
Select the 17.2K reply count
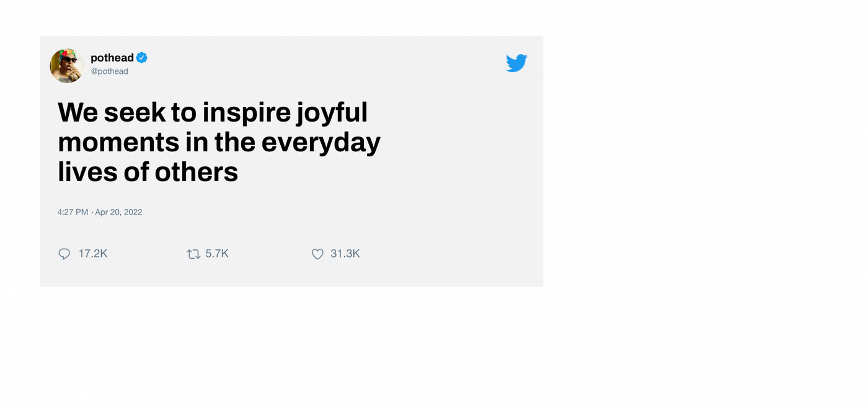(93, 253)
